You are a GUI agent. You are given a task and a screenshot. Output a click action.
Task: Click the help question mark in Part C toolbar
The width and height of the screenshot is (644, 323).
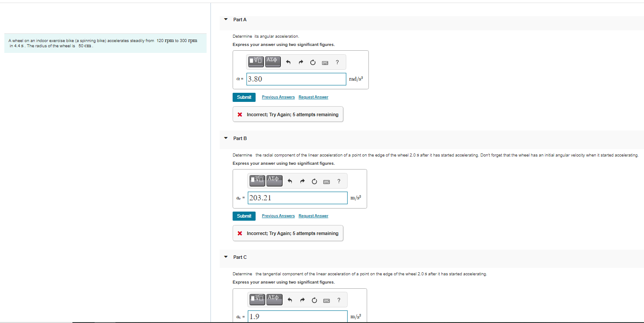click(338, 300)
